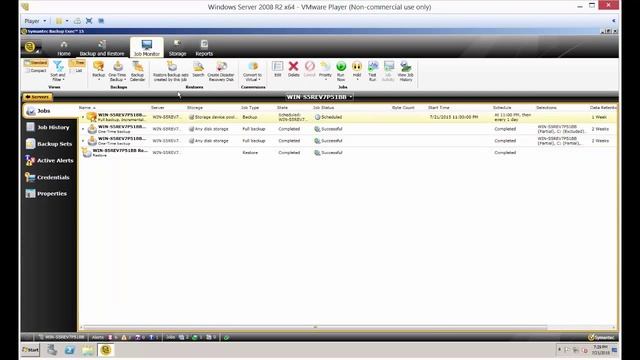Open One-Time Backup dropdown
The height and width of the screenshot is (360, 640).
coord(118,71)
